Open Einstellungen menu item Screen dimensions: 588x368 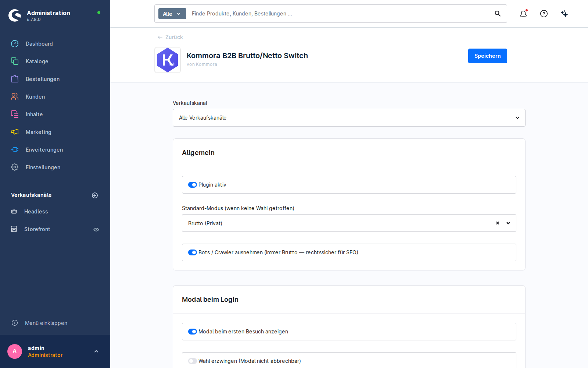click(x=43, y=167)
